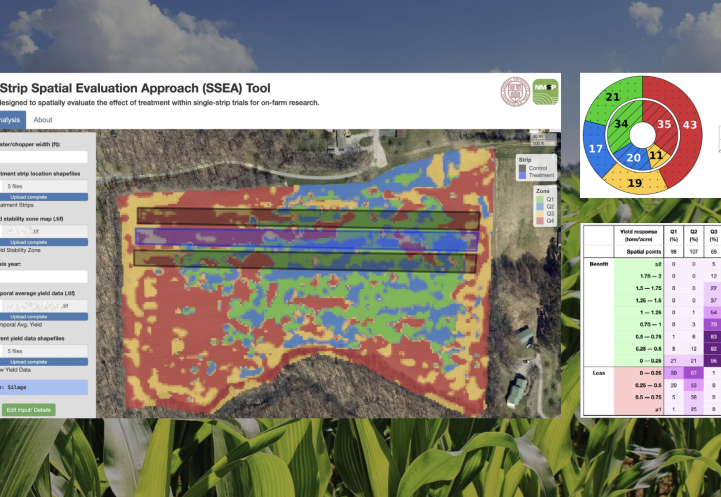Click the Q2 spatial points value 107
Image resolution: width=721 pixels, height=497 pixels.
693,251
